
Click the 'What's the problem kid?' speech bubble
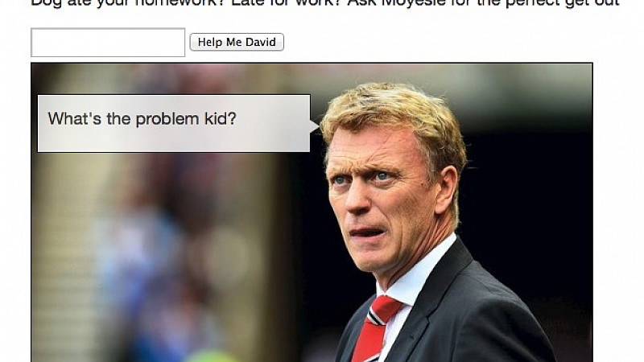point(174,124)
